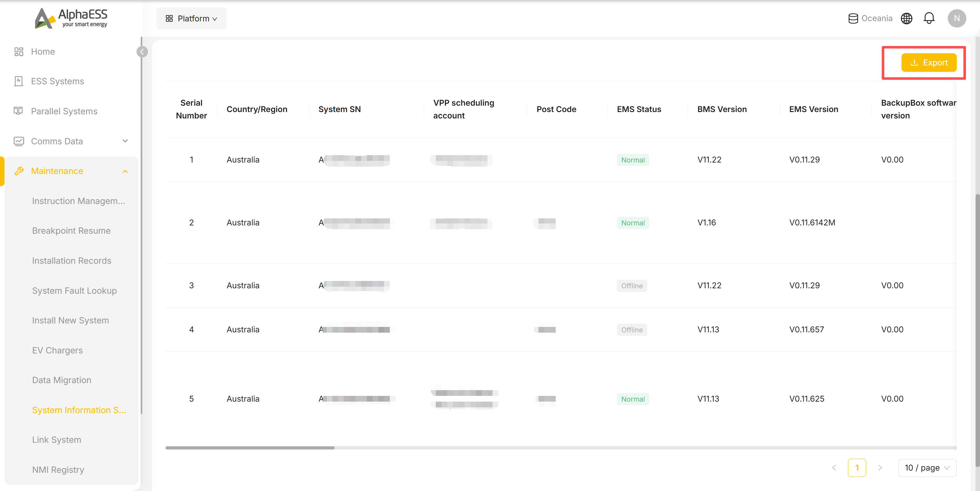Click the EMS version V0.11.6142M

click(x=812, y=223)
